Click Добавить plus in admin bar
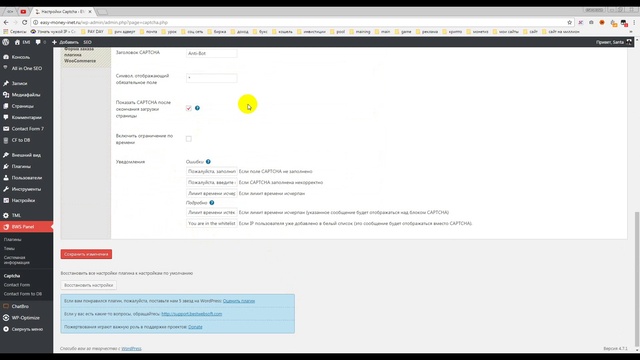The image size is (640, 360). pos(65,42)
